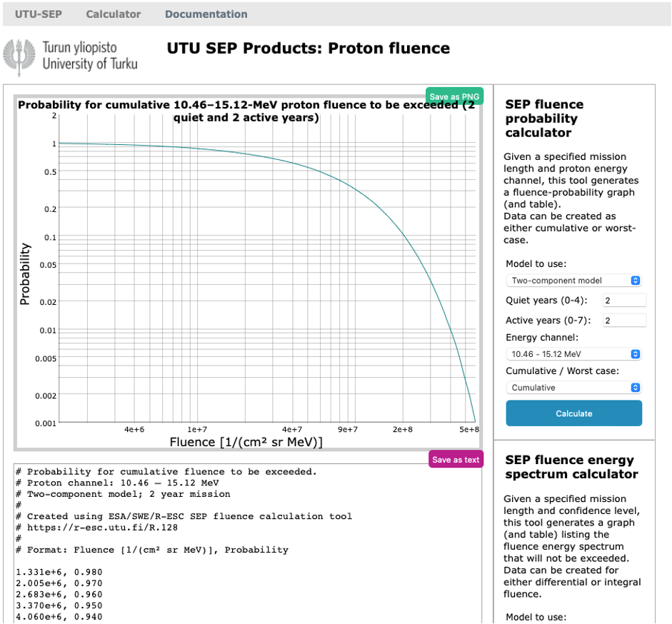The height and width of the screenshot is (624, 672).
Task: Expand the Cumulative / Worst case dropdown
Action: (x=574, y=388)
